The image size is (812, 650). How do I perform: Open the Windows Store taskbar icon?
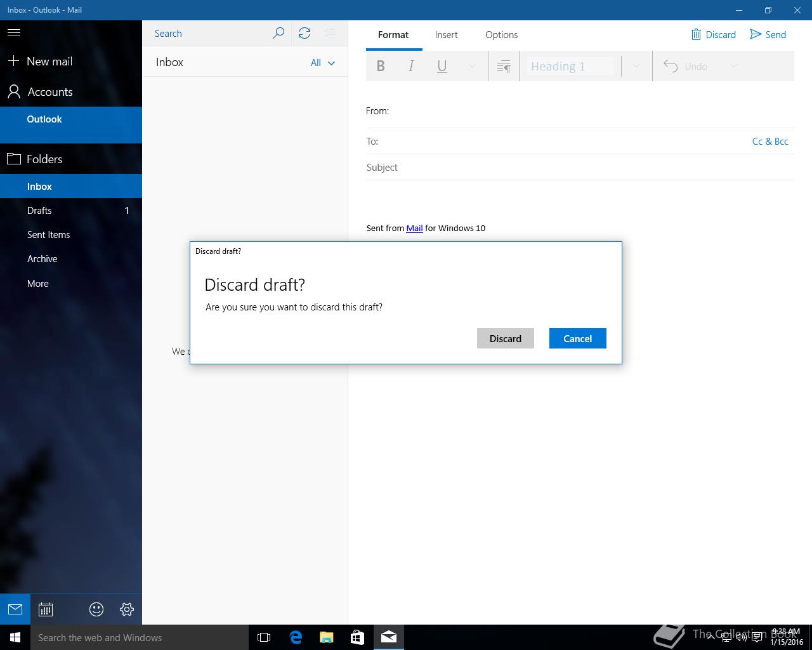358,637
